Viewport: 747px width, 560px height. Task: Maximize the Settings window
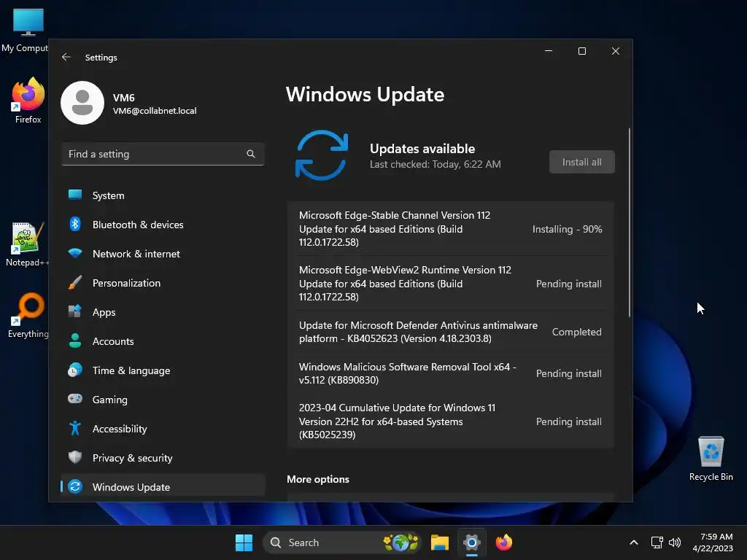pos(581,51)
